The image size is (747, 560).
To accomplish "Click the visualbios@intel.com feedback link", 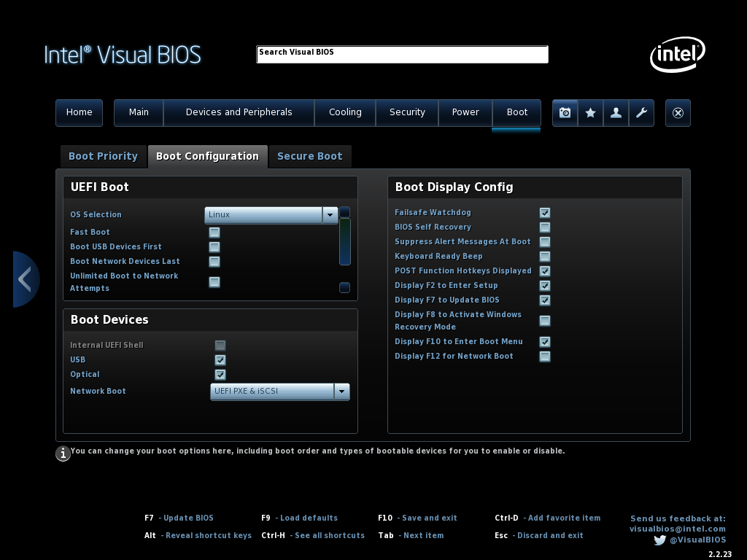I will coord(678,529).
